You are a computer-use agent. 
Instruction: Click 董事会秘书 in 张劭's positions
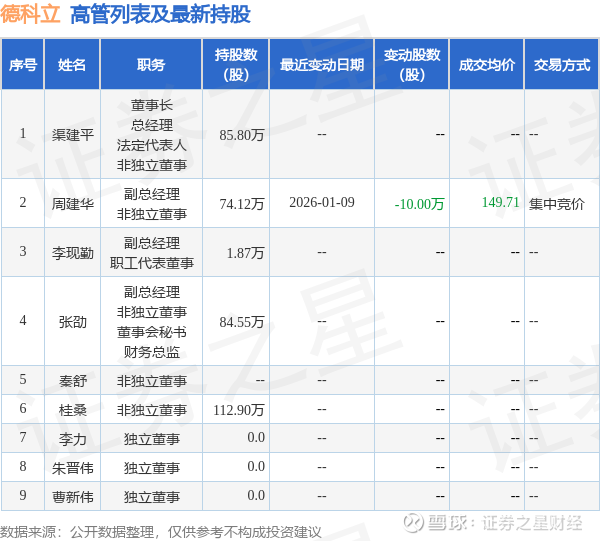point(152,332)
